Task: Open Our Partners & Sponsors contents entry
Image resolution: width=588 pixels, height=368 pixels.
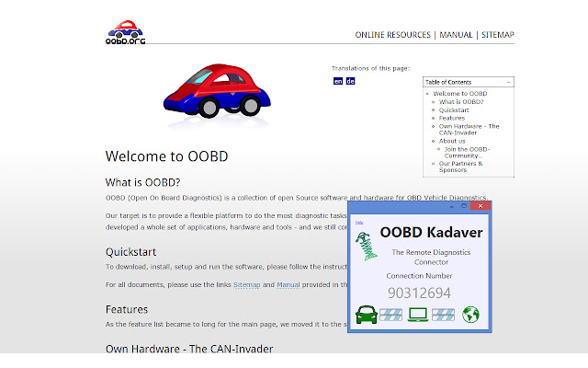Action: (460, 167)
